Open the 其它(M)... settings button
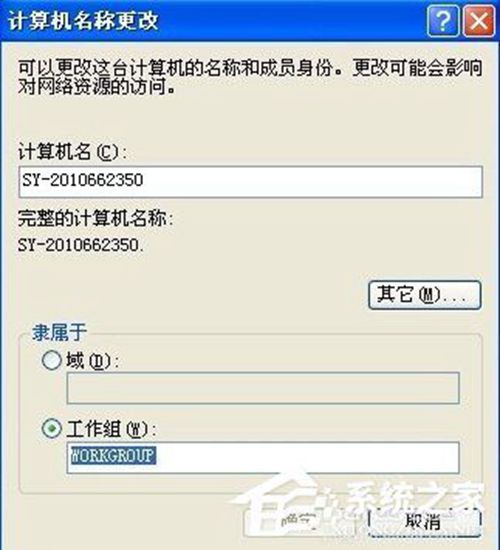Image resolution: width=500 pixels, height=550 pixels. (x=425, y=295)
